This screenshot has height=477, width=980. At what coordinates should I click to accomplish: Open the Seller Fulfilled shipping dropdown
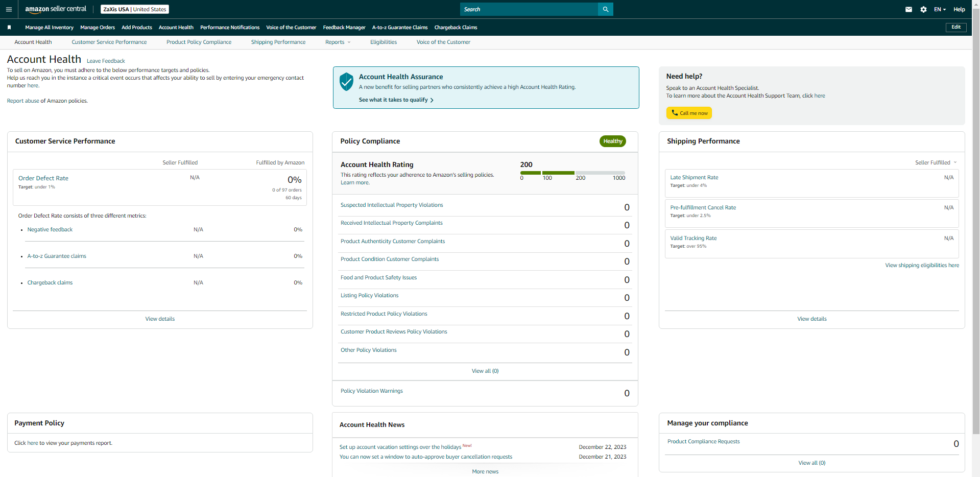(936, 162)
